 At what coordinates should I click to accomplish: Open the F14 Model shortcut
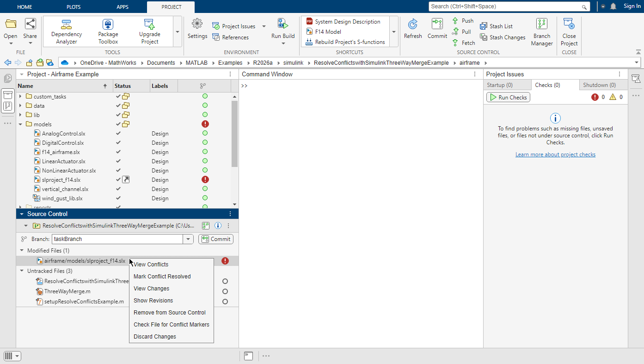click(x=324, y=32)
